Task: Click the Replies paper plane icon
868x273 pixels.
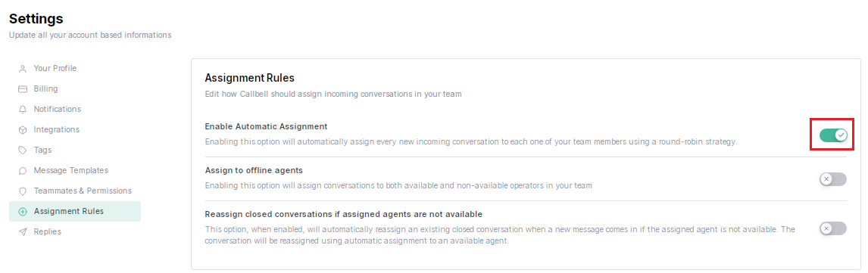Action: [x=23, y=232]
